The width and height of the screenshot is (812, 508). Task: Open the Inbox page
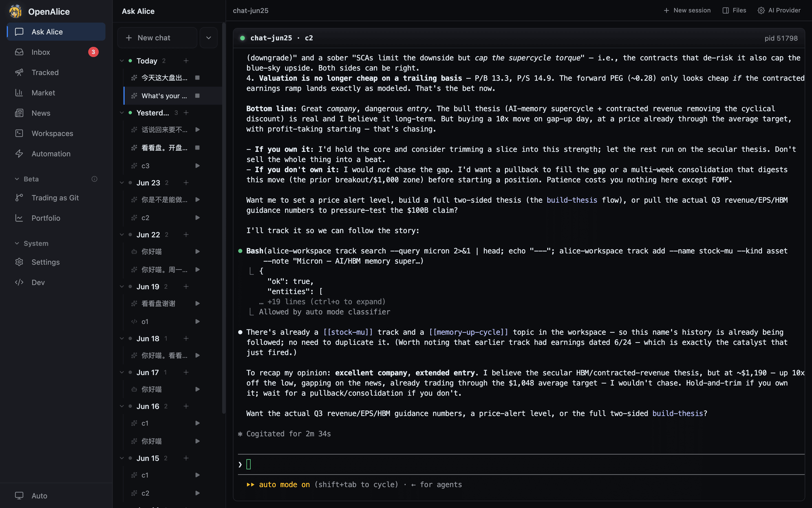tap(56, 52)
